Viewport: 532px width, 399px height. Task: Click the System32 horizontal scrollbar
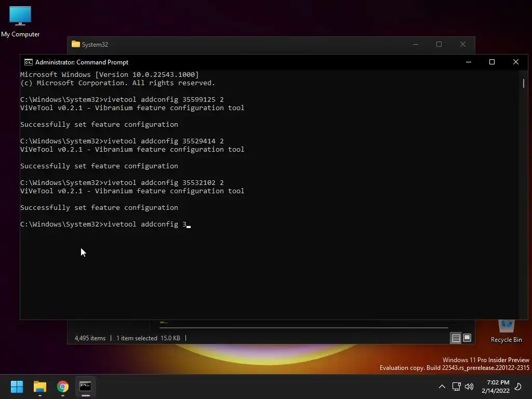pyautogui.click(x=304, y=328)
